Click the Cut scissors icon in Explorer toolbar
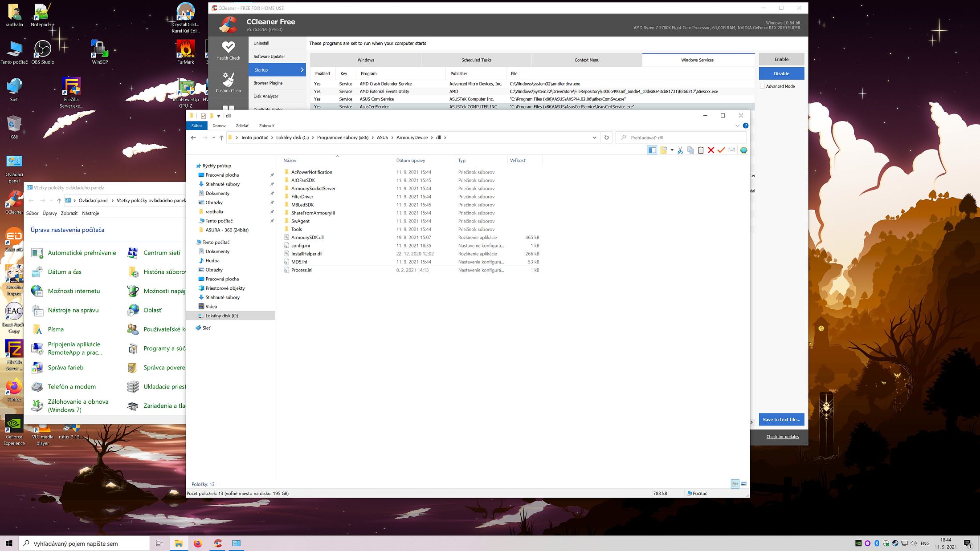Viewport: 980px width, 551px height. point(680,150)
